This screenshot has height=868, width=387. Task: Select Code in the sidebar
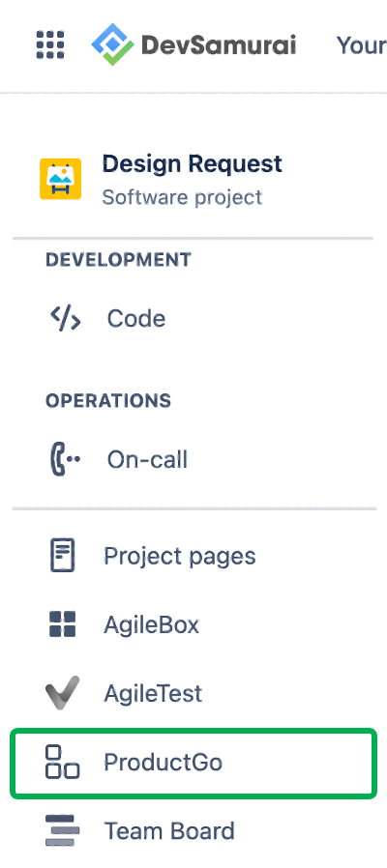[x=136, y=319]
